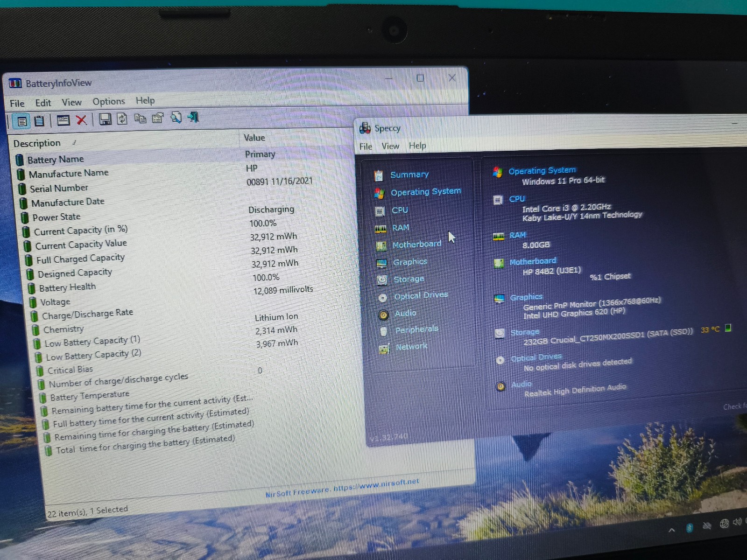Open Speccy View menu
The width and height of the screenshot is (747, 560).
click(390, 146)
